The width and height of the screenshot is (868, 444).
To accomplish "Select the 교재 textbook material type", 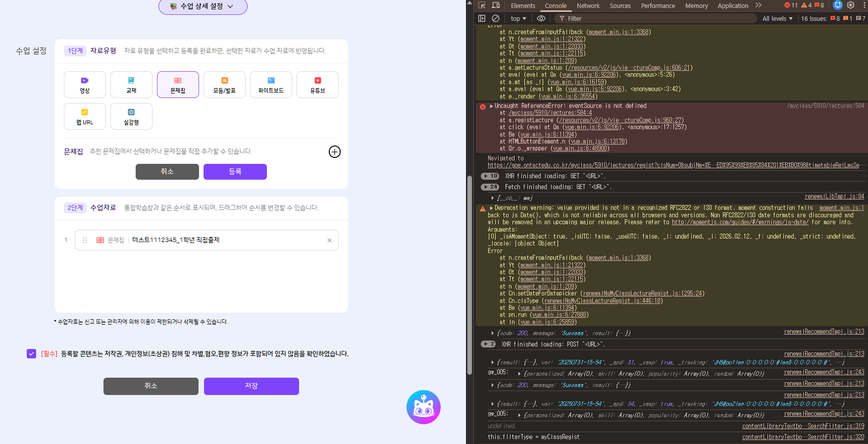I will point(131,85).
